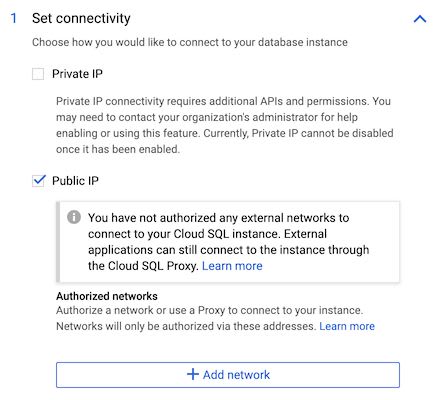Open Learn more link under Authorized networks
The image size is (441, 400).
[347, 326]
